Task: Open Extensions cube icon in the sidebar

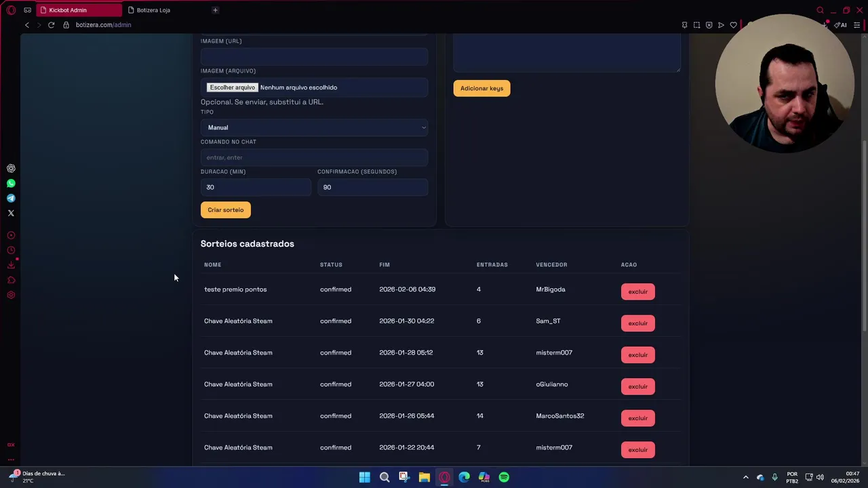Action: click(x=11, y=280)
